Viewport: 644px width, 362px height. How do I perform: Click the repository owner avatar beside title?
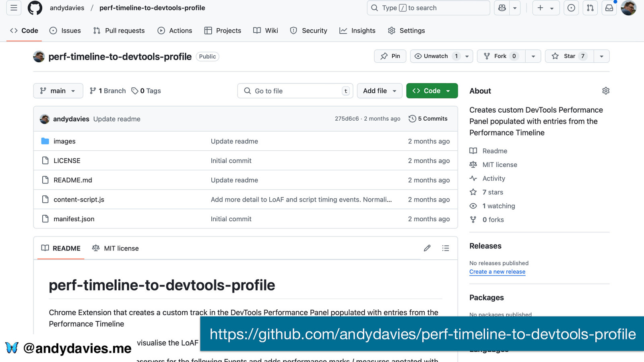39,57
